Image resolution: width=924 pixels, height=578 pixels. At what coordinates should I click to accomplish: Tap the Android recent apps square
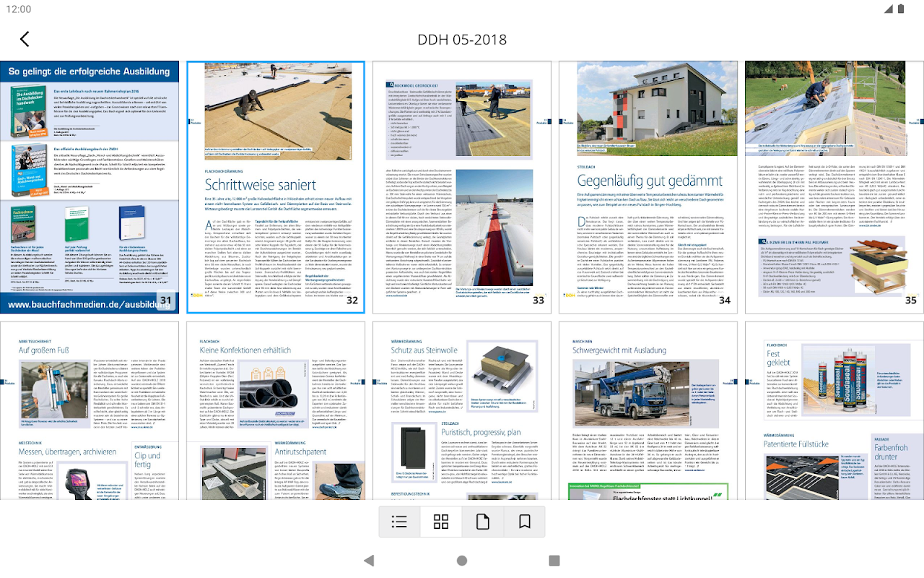point(554,561)
